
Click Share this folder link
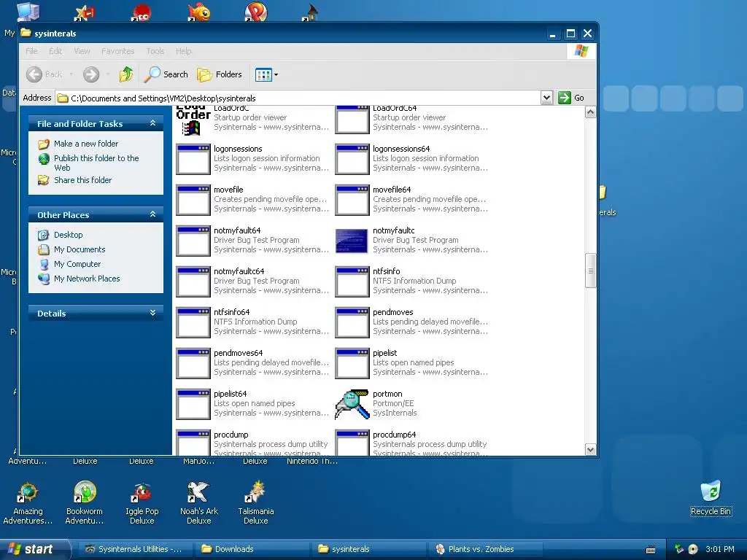coord(82,180)
